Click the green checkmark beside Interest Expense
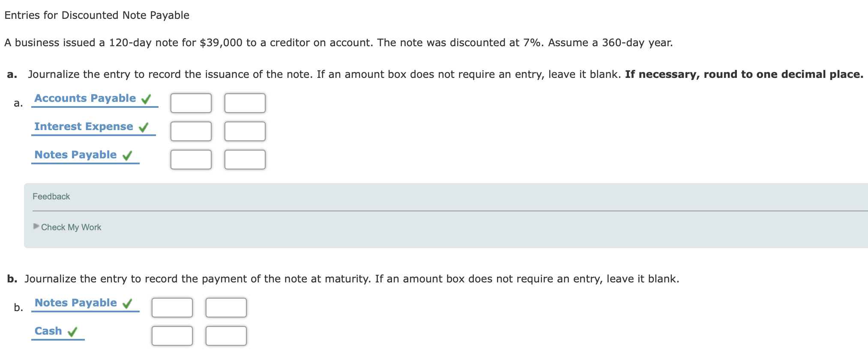The width and height of the screenshot is (868, 356). pyautogui.click(x=145, y=127)
